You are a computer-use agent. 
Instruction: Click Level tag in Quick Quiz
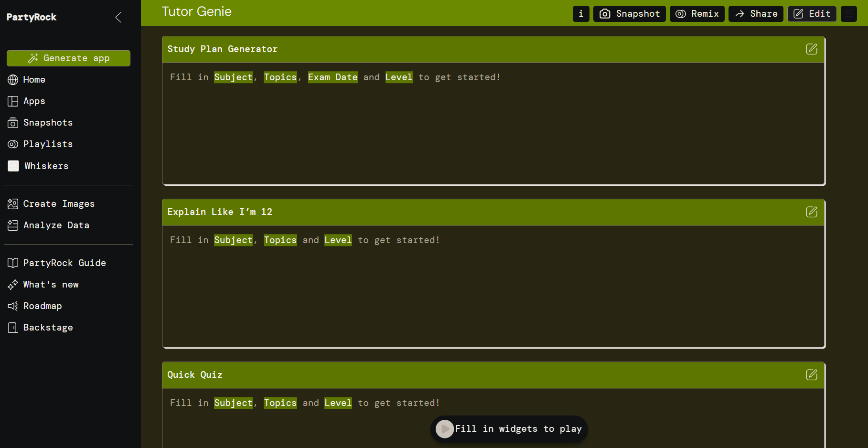(x=338, y=403)
